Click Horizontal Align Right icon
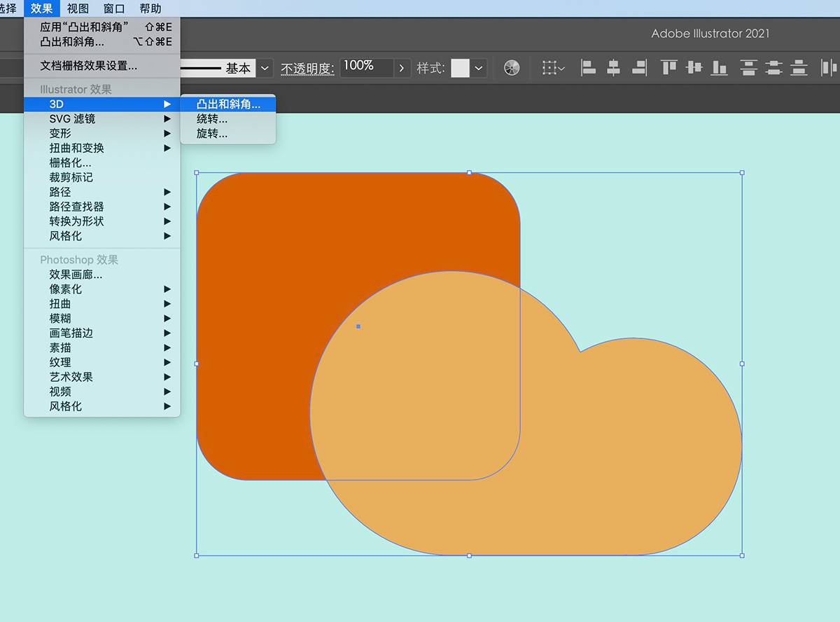Image resolution: width=840 pixels, height=622 pixels. (638, 68)
